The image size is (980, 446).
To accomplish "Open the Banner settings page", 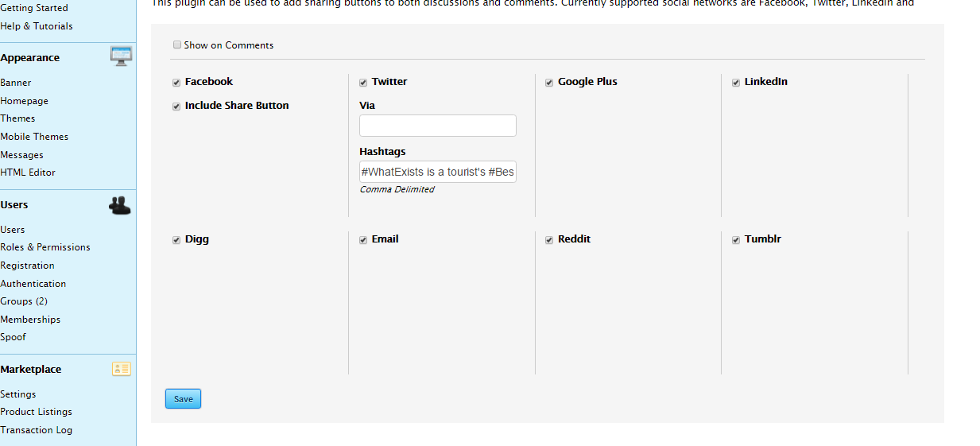I will pos(16,83).
